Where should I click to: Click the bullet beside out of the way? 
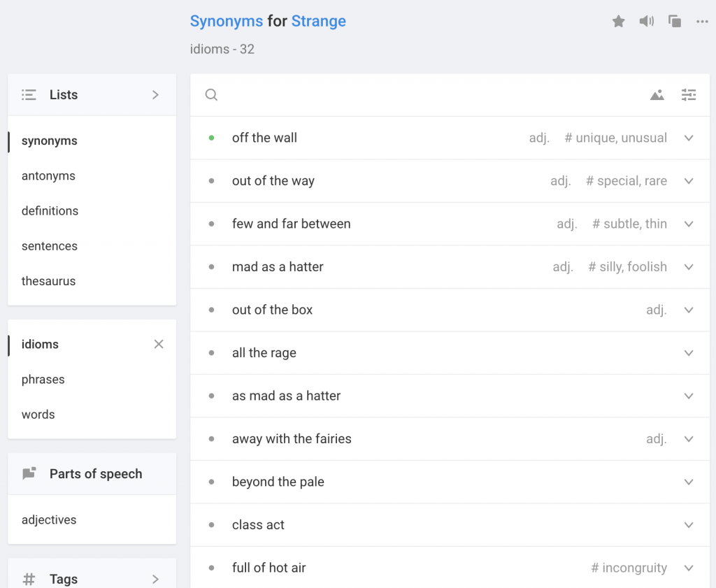pos(211,181)
